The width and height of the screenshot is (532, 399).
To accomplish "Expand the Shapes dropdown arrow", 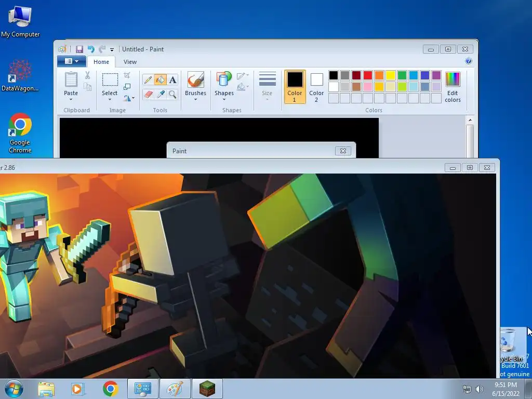I will [x=224, y=99].
